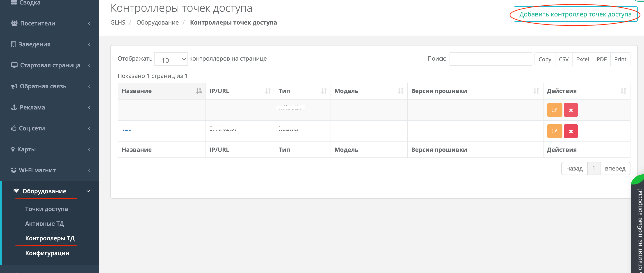Edit the Mikrotik controller row
Screen dimensions: 644x273
[x=555, y=110]
